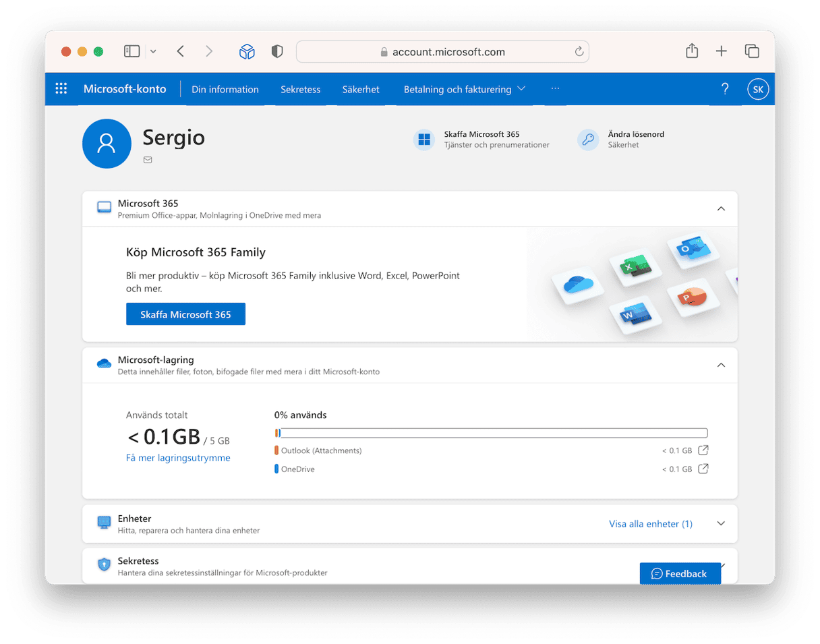Click the help question mark icon
The image size is (820, 644).
point(725,89)
